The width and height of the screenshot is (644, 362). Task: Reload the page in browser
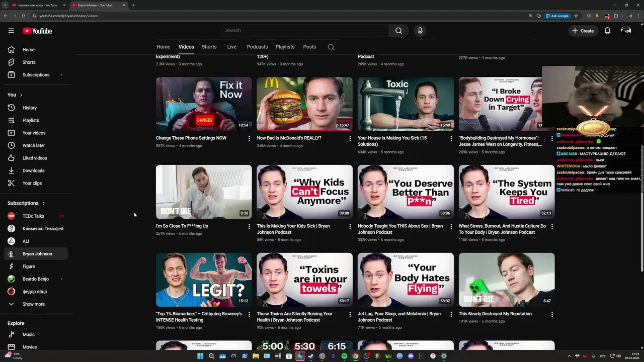point(23,16)
